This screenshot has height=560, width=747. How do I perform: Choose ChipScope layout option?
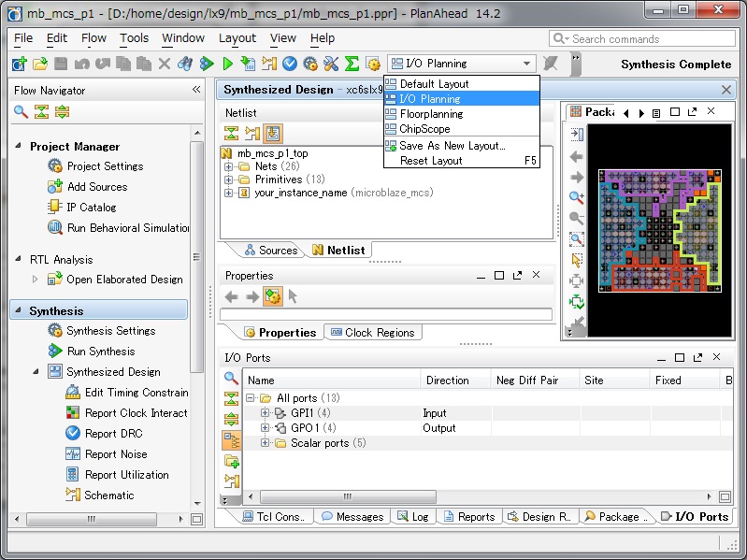click(x=462, y=129)
